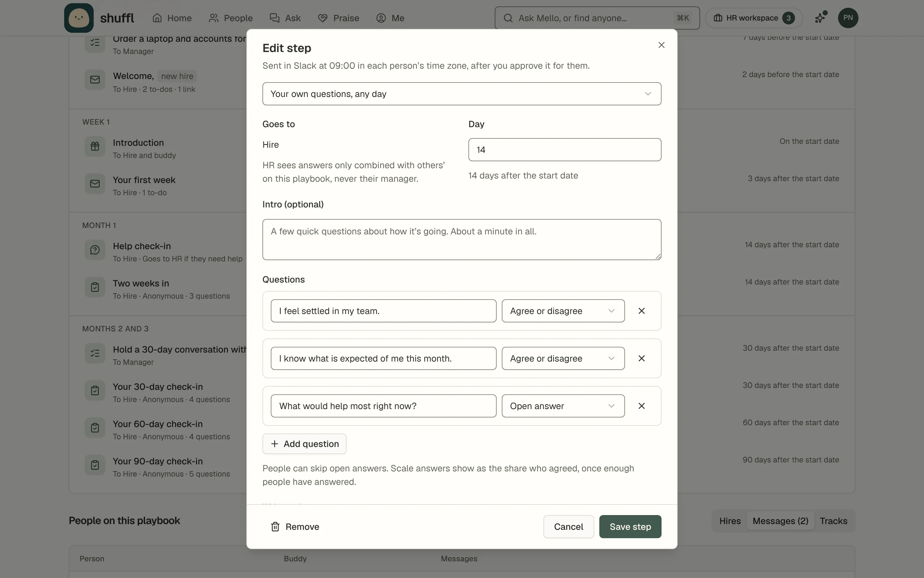Switch to the Messages (2) tab
This screenshot has height=578, width=924.
[780, 521]
